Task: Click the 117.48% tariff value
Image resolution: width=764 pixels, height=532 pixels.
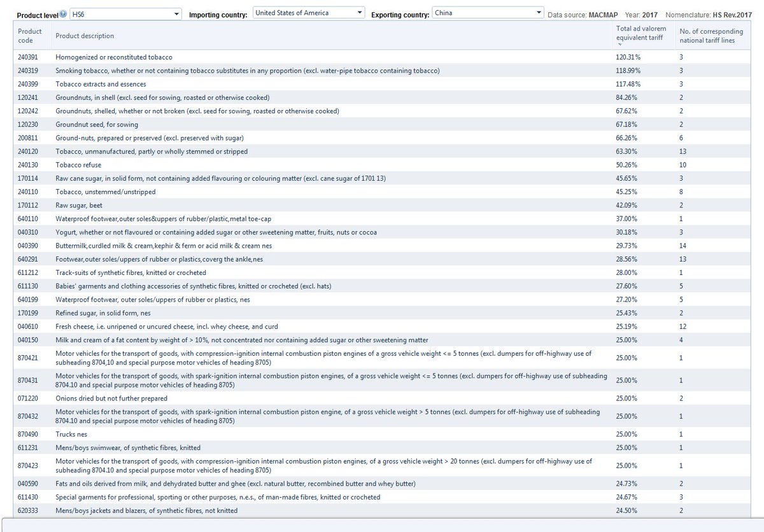Action: (628, 84)
